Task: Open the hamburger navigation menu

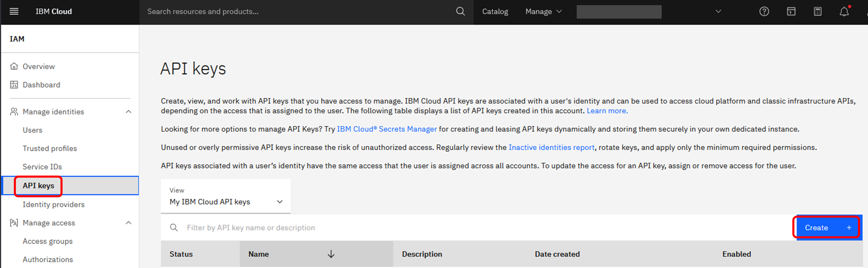Action: [14, 11]
